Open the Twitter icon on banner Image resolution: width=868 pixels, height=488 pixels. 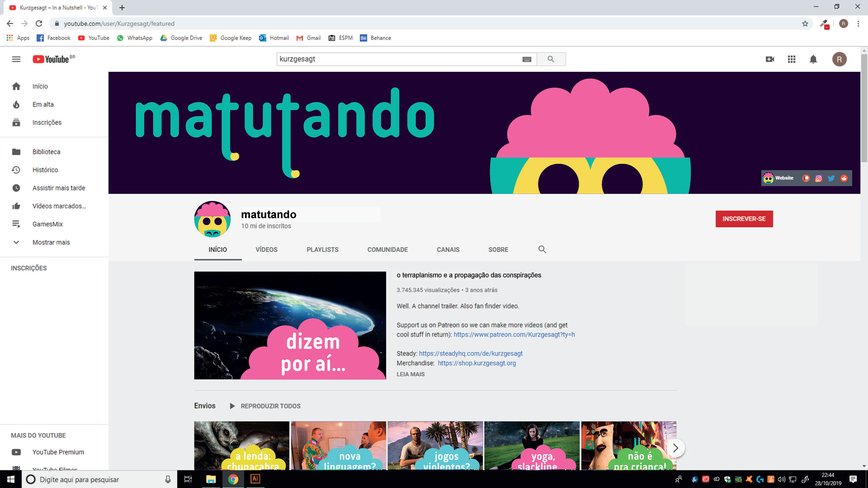pos(831,178)
